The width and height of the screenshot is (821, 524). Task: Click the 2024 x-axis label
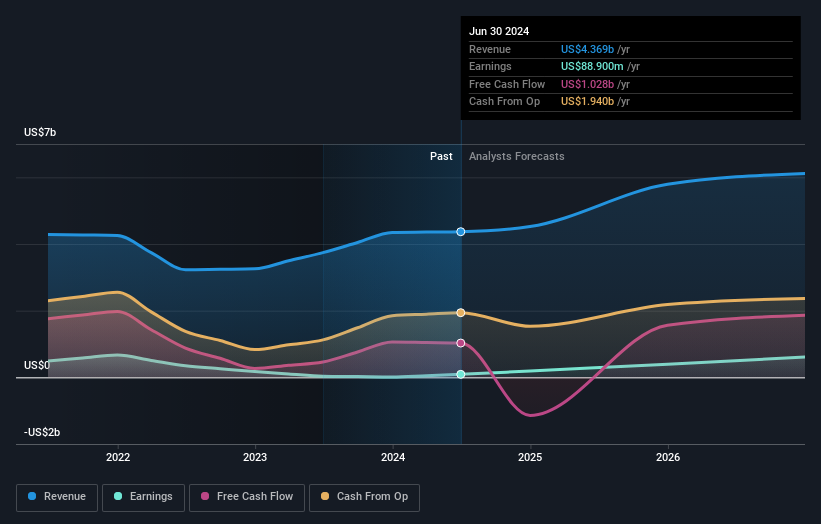[x=393, y=457]
